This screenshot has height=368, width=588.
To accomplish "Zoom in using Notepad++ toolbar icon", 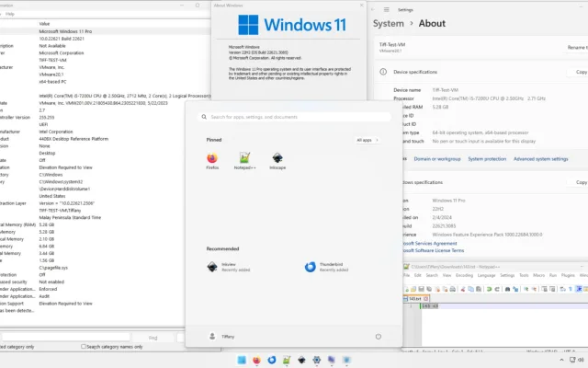I will coord(526,289).
